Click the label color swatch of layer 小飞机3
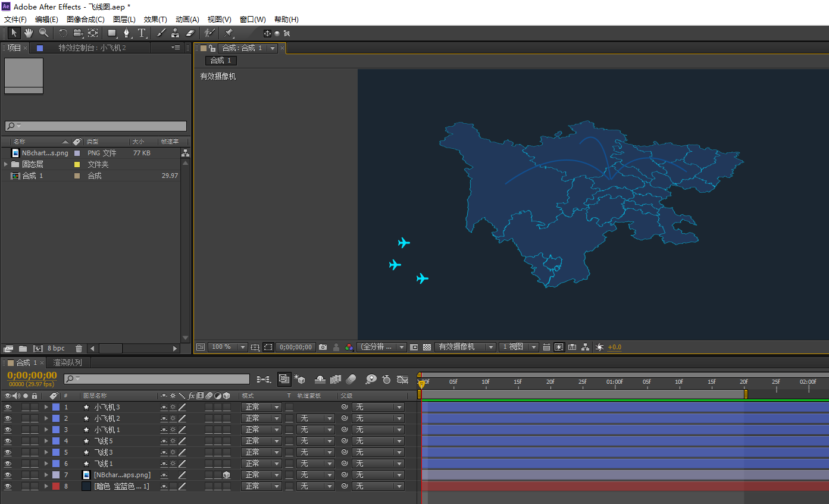The height and width of the screenshot is (504, 829). [56, 407]
